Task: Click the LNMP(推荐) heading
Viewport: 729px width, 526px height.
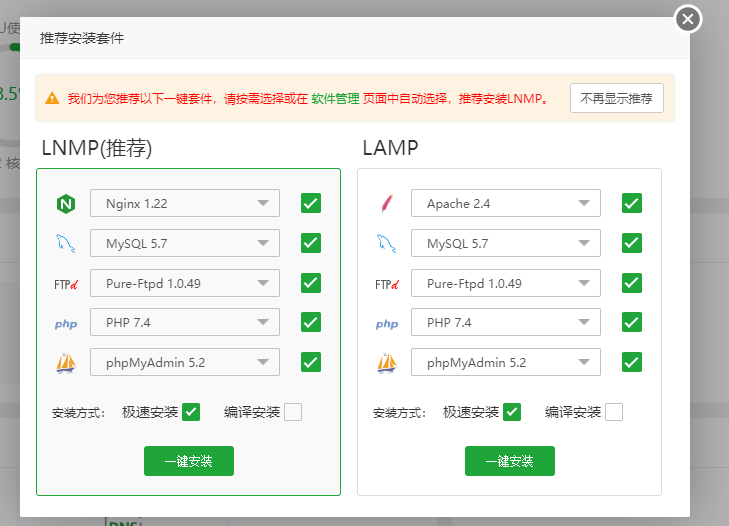Action: tap(97, 148)
